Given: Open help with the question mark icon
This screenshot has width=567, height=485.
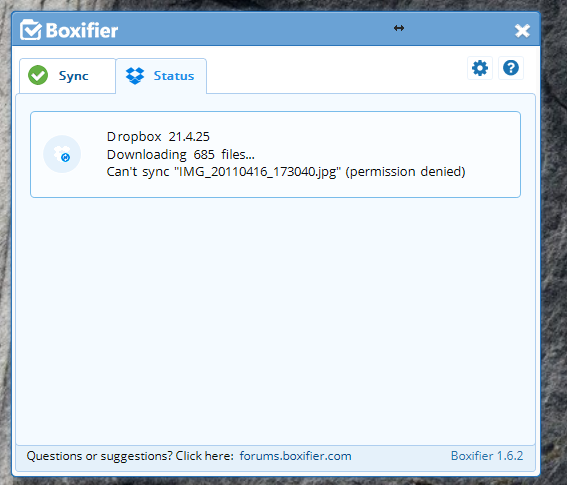Looking at the screenshot, I should (511, 68).
